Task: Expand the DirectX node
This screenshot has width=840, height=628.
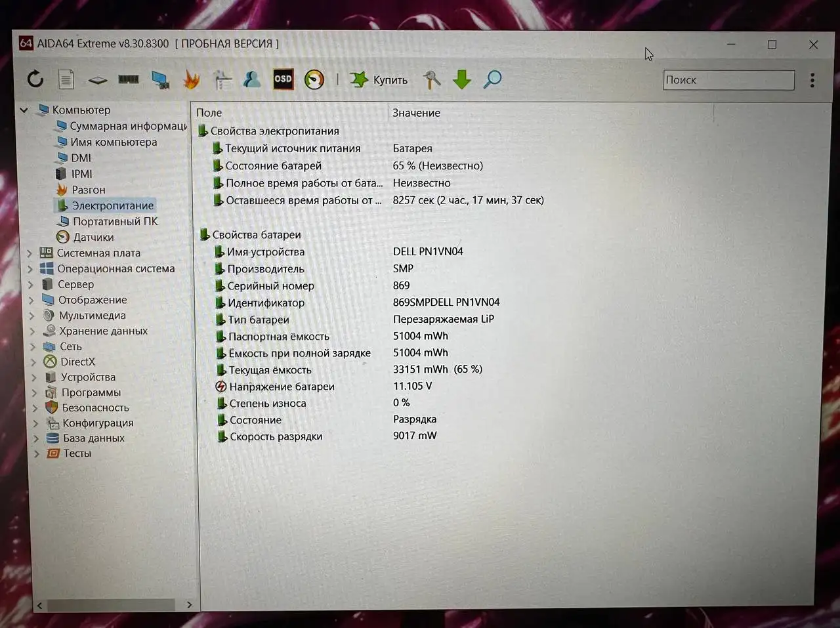Action: coord(33,362)
